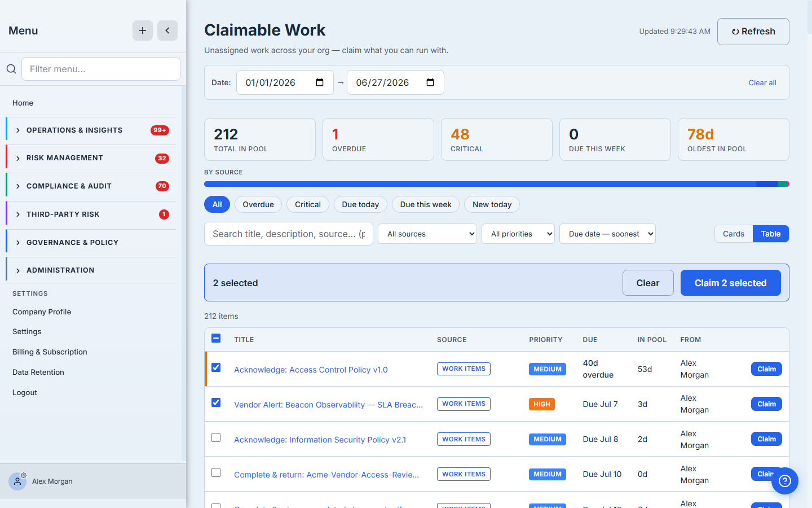812x508 pixels.
Task: Switch to the Cards view
Action: 734,234
